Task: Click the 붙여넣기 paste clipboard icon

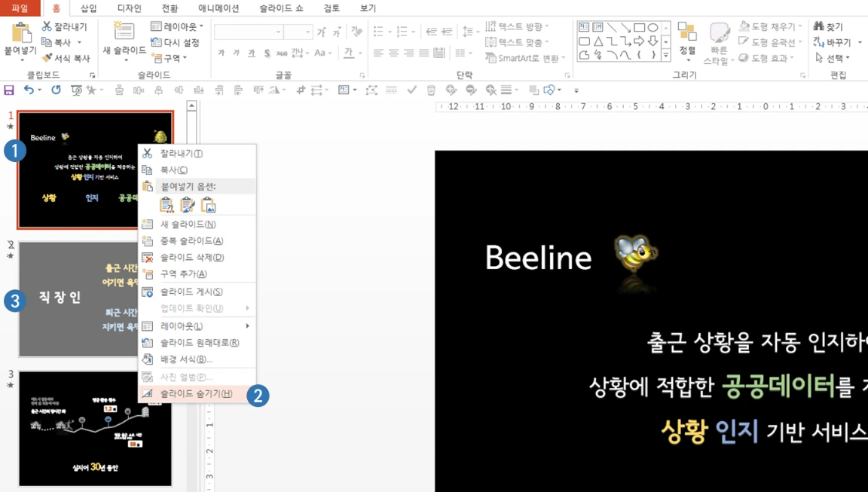Action: point(21,33)
